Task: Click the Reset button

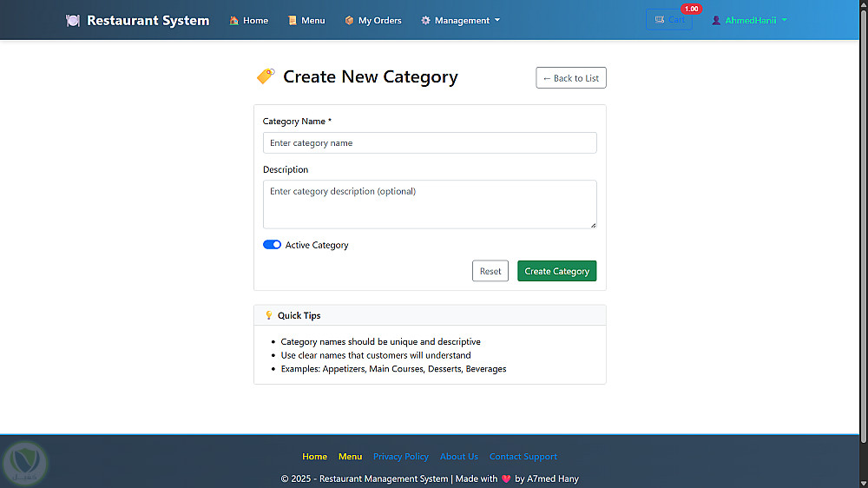Action: coord(490,271)
